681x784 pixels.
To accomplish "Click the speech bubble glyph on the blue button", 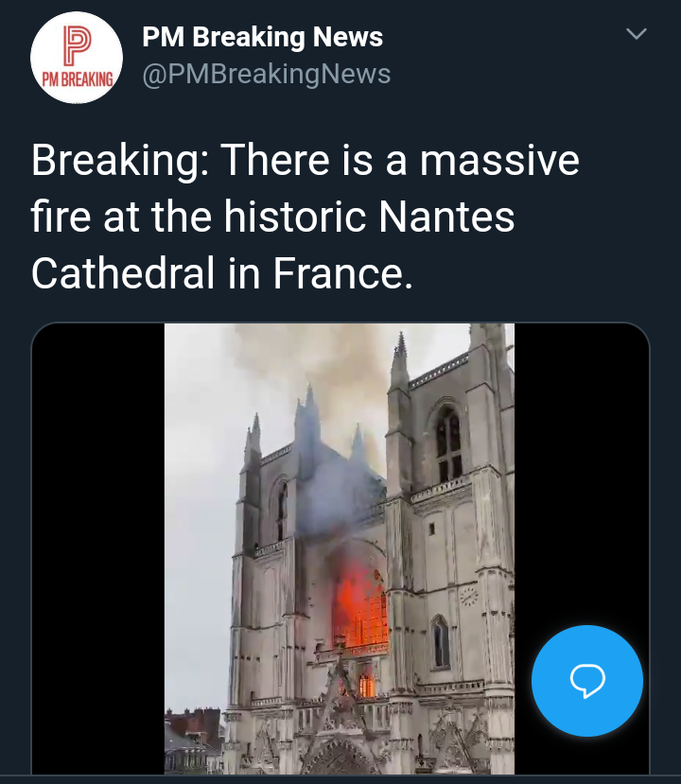I will tap(587, 681).
